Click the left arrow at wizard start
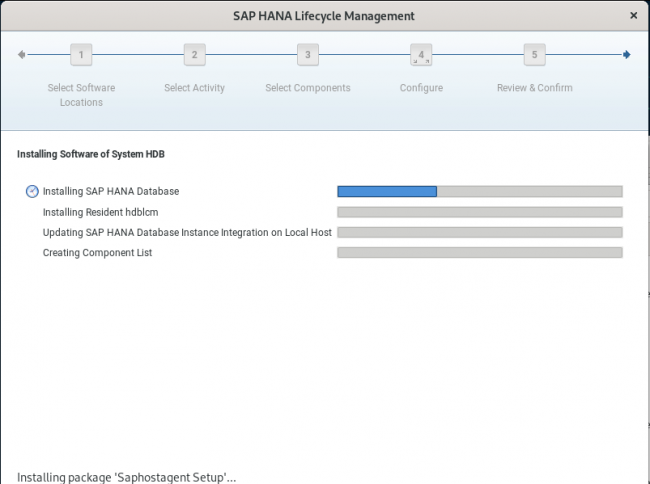Screen dimensions: 650x484 22,55
